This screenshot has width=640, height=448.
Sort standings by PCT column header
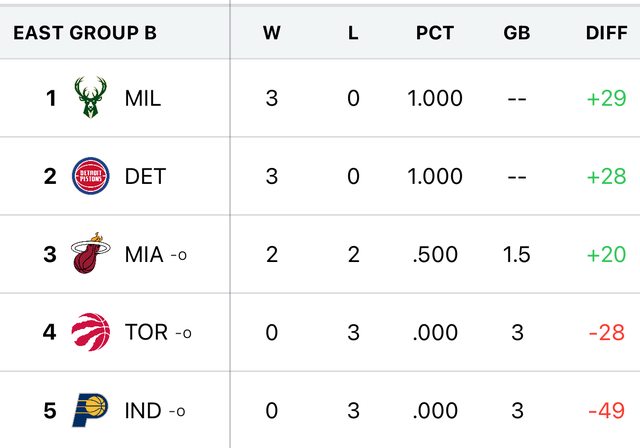(x=435, y=33)
